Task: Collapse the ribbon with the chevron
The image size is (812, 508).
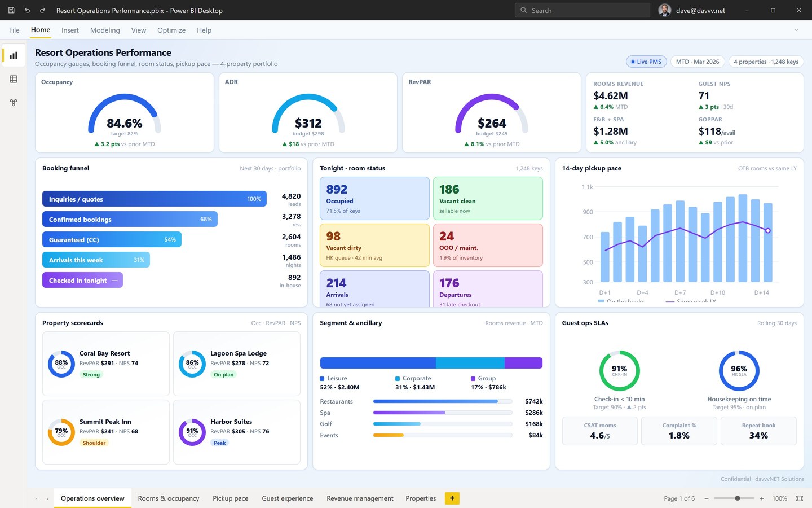Action: tap(796, 30)
